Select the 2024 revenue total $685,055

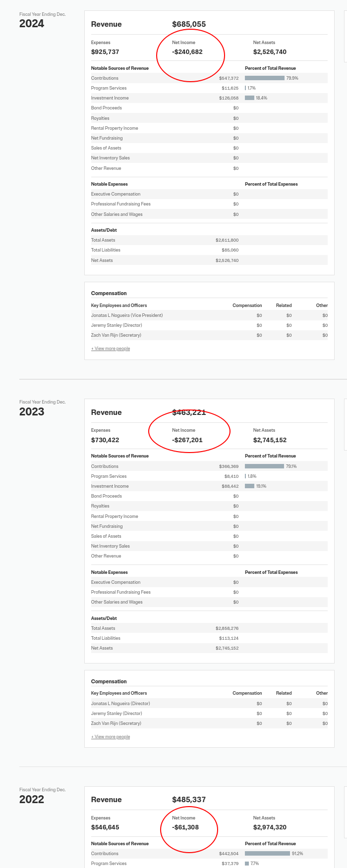click(x=189, y=24)
